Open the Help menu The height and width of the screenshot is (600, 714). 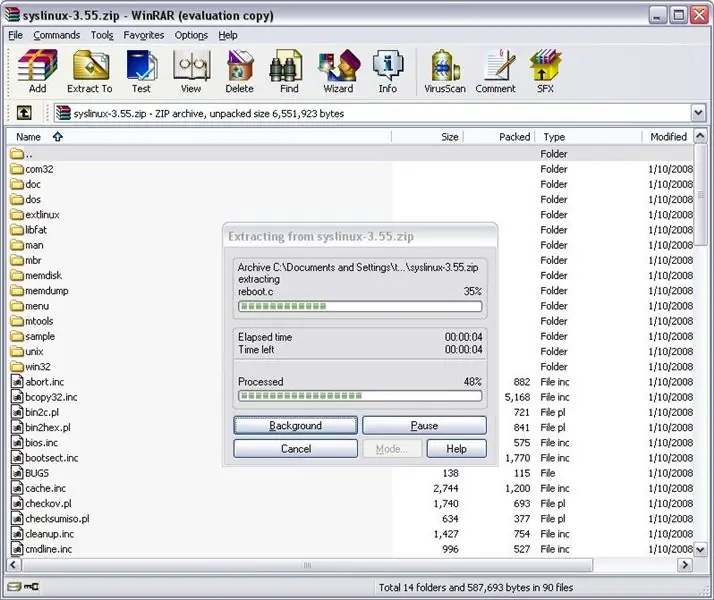(228, 35)
